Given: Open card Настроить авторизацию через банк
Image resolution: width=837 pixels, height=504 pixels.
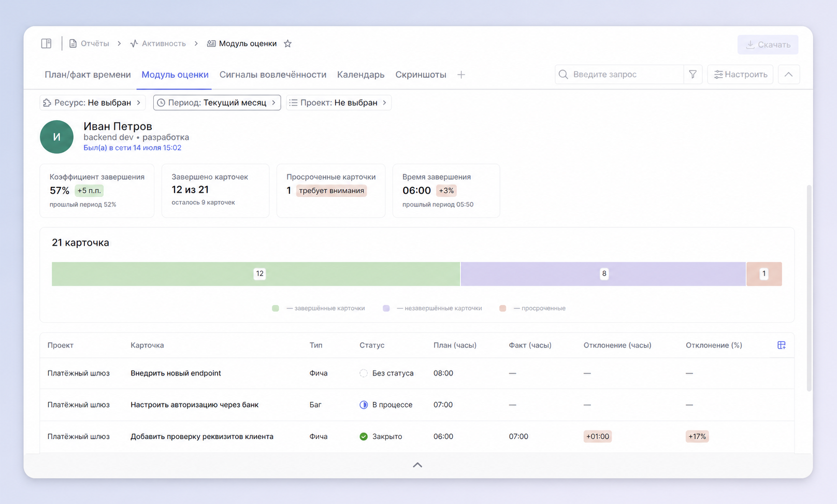Looking at the screenshot, I should point(194,405).
